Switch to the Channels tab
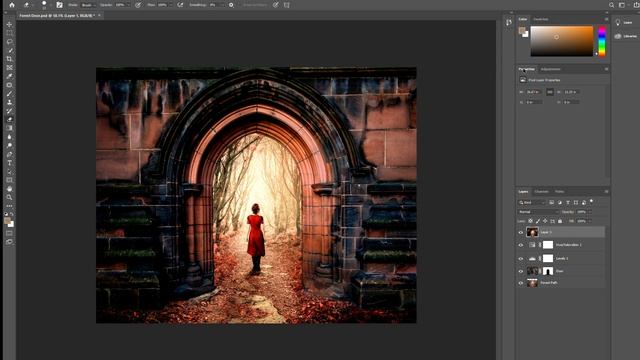This screenshot has height=360, width=640. [542, 191]
